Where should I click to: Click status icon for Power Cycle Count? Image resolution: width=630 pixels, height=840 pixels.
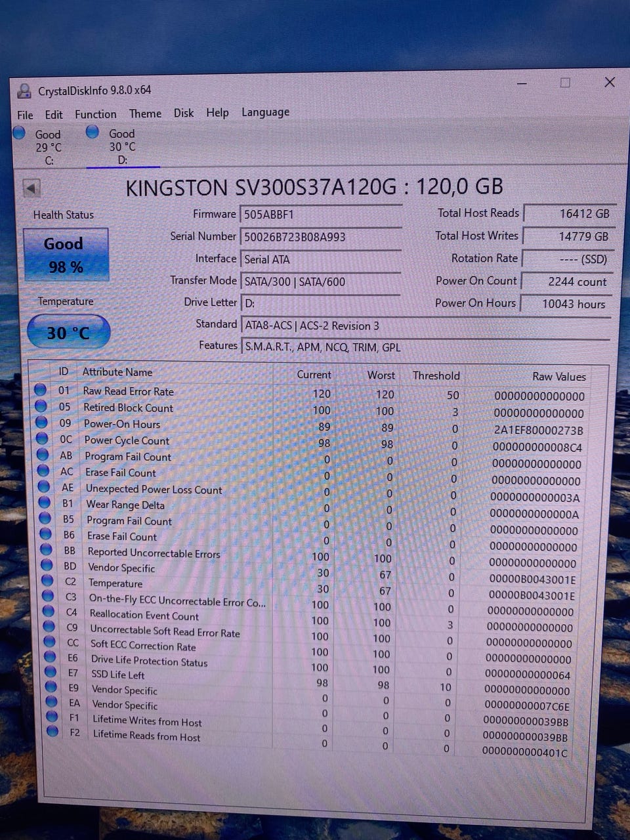pos(43,438)
